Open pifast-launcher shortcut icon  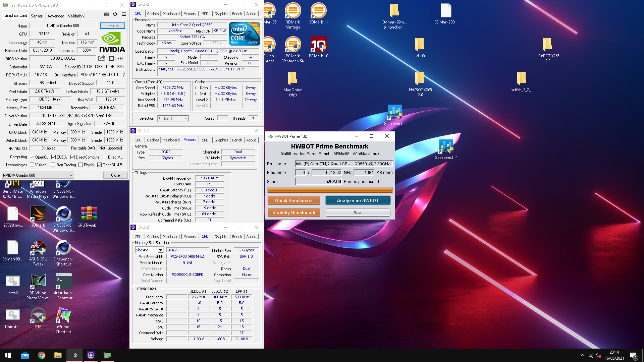63,287
